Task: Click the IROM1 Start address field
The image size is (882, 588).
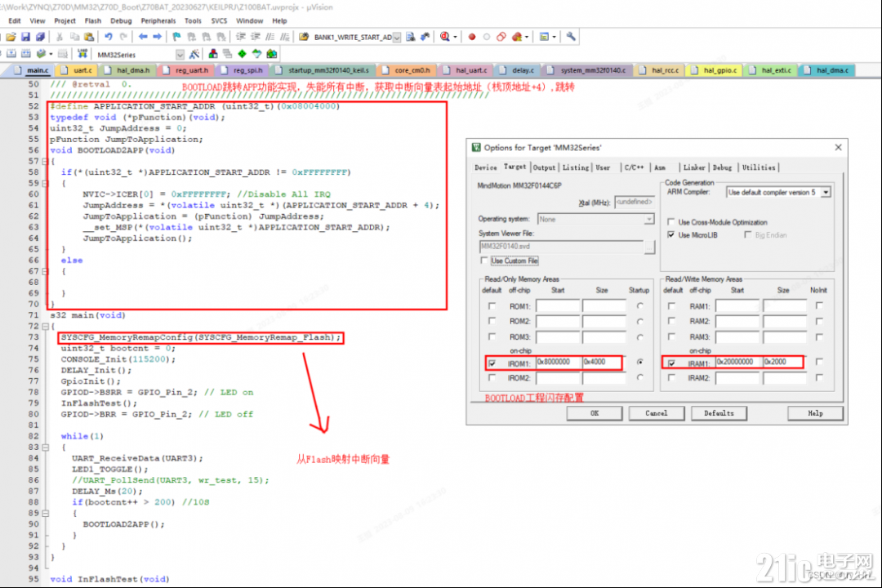Action: 558,362
